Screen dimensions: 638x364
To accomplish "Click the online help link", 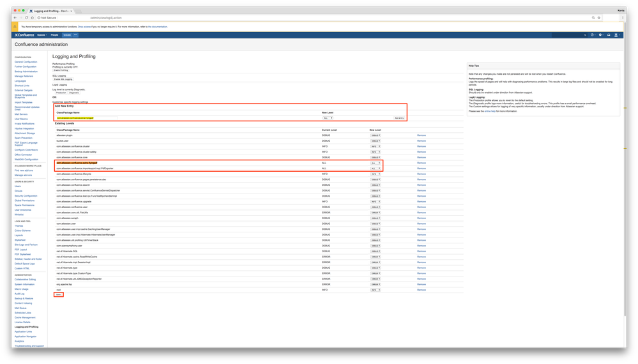I will [490, 111].
